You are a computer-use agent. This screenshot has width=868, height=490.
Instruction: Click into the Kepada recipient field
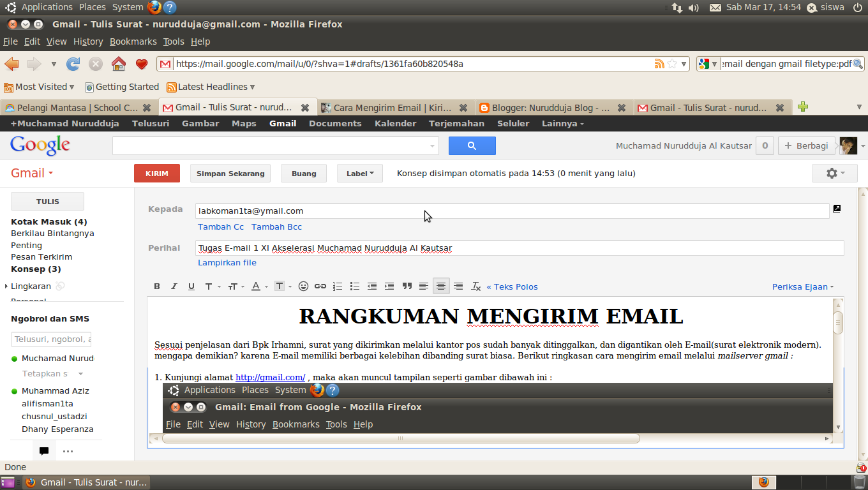[513, 211]
